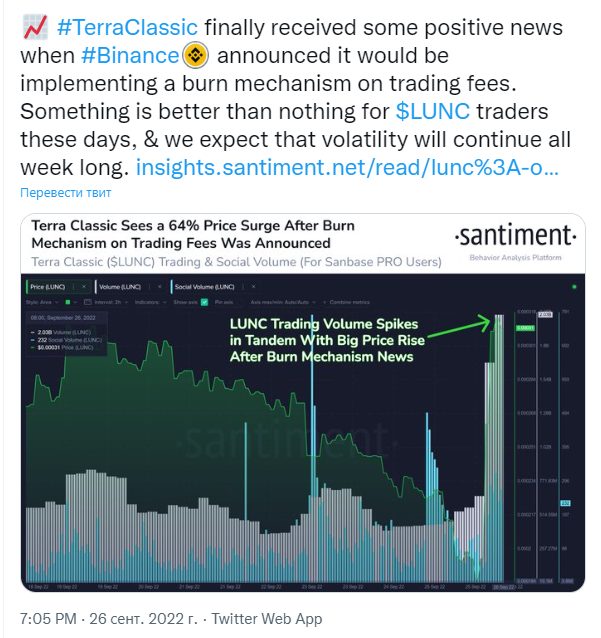
Task: Click Перевести твит to translate tweet
Action: [x=66, y=192]
